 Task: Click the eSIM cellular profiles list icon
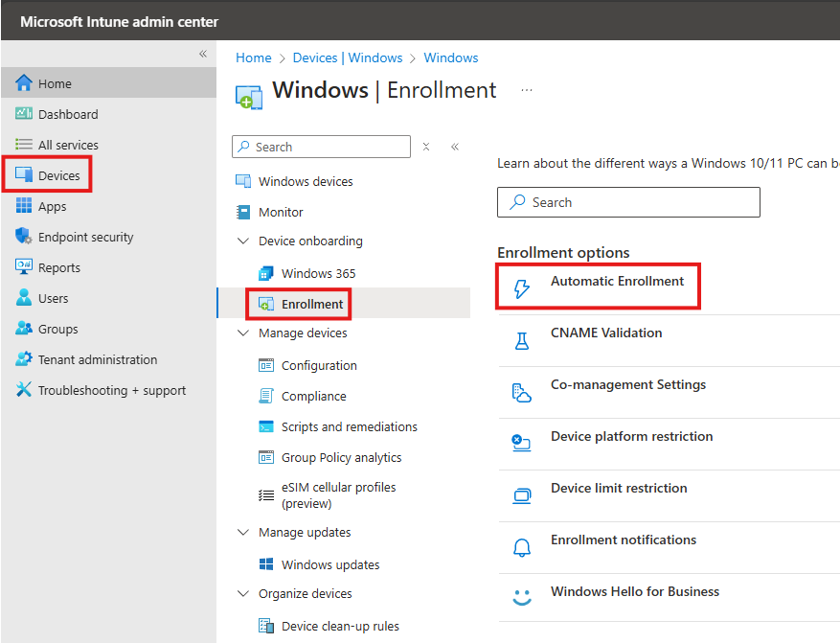coord(265,495)
